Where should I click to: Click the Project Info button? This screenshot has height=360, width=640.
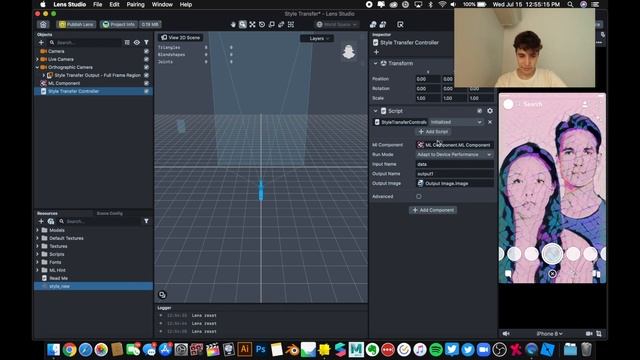point(119,24)
